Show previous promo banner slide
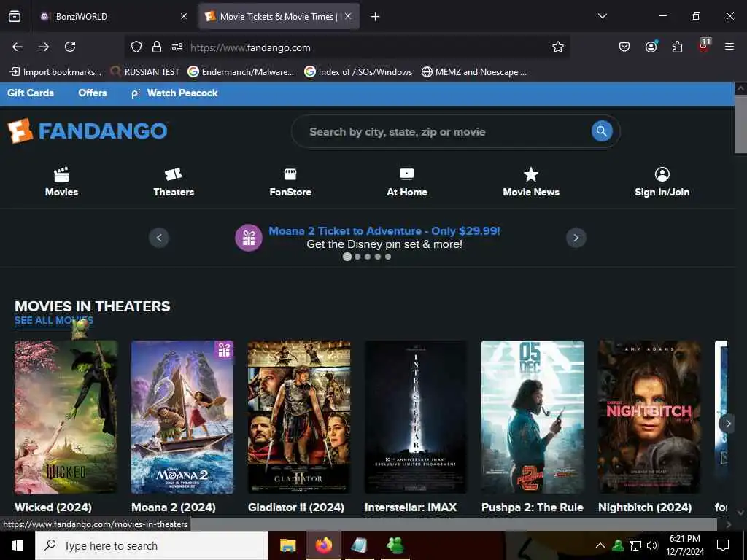747x560 pixels. (159, 238)
